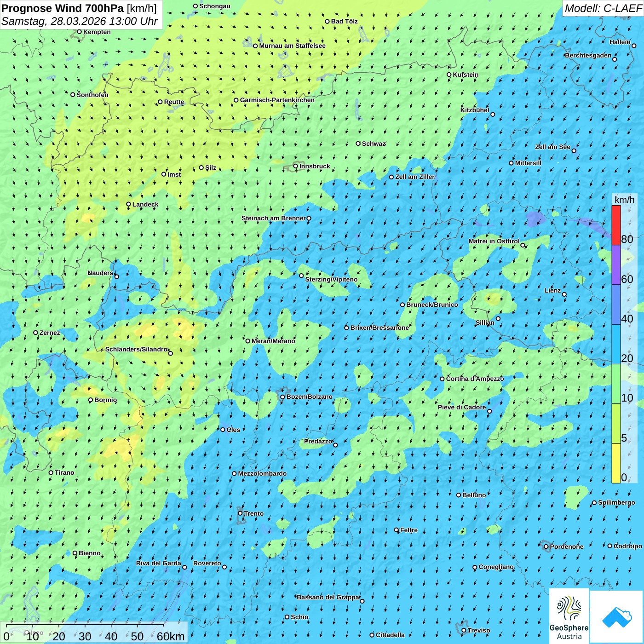This screenshot has width=644, height=644.
Task: Click the blue cloud-arrow logo icon
Action: point(616,617)
